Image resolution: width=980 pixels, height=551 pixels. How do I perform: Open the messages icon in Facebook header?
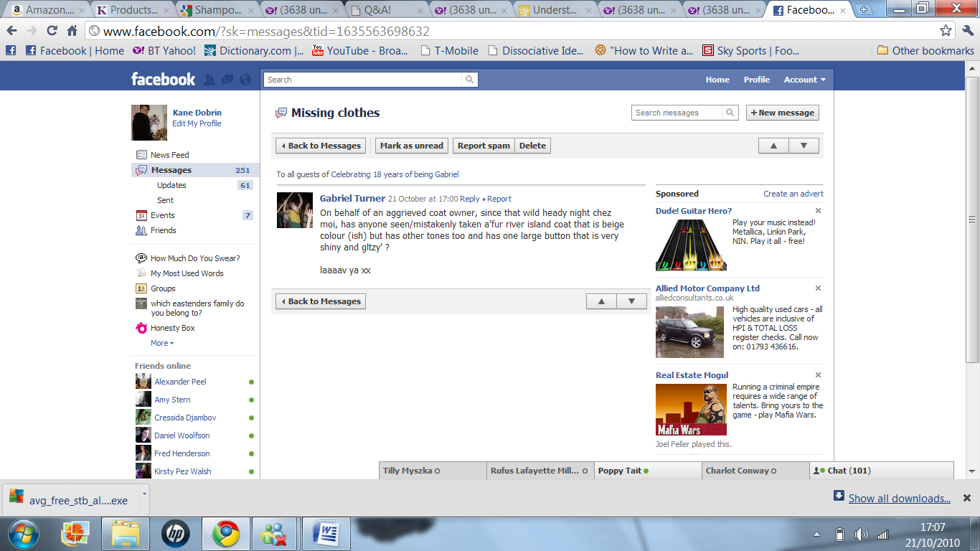coord(227,80)
